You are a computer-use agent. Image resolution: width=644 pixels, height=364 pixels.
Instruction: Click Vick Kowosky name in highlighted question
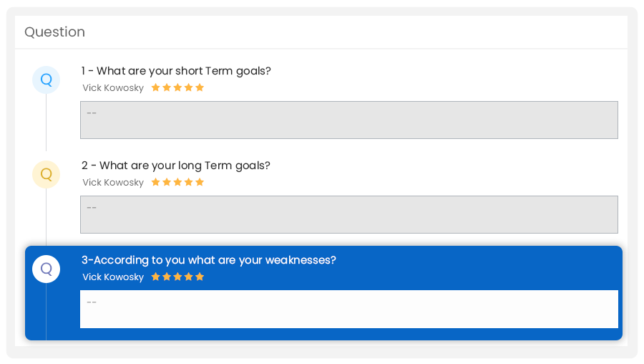pyautogui.click(x=113, y=277)
